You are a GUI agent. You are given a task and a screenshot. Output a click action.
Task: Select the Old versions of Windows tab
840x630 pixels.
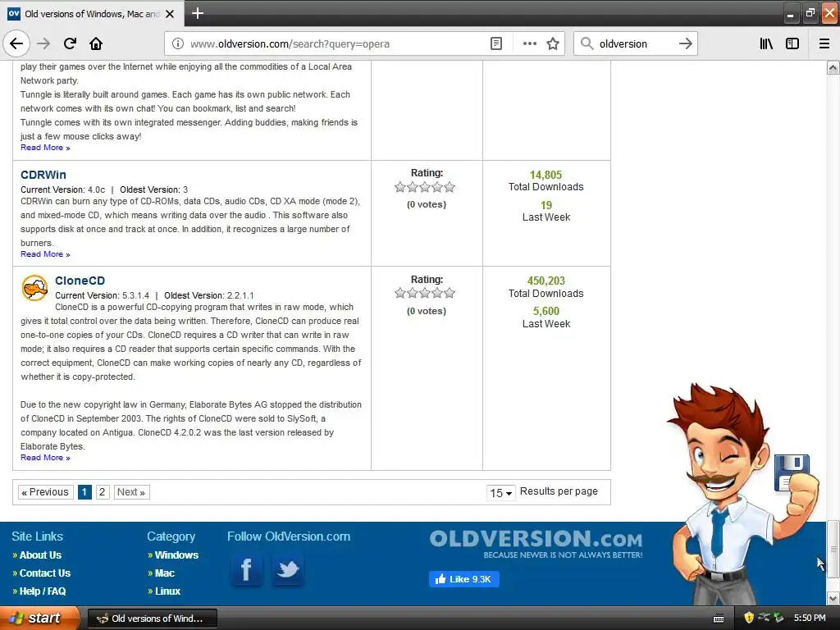[x=92, y=14]
